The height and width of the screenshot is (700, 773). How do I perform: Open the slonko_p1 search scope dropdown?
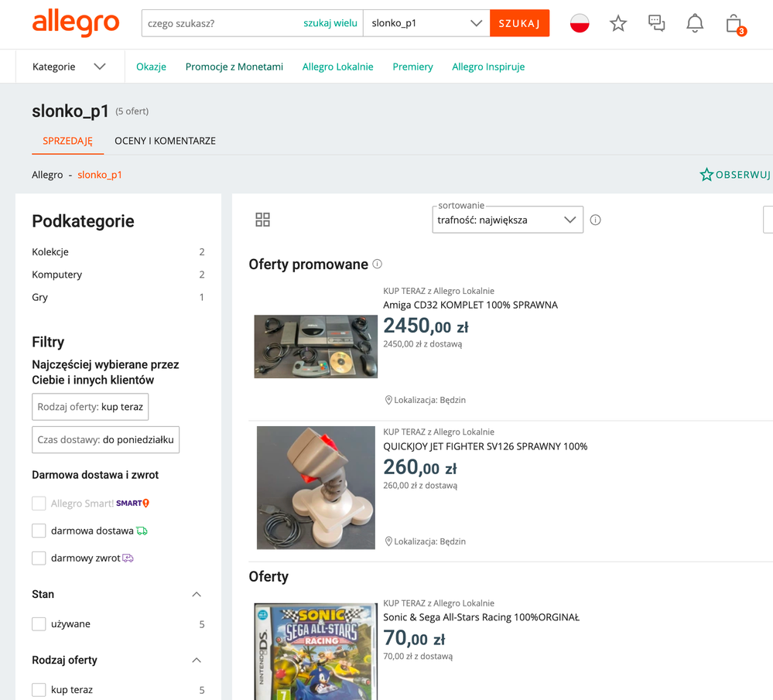(x=426, y=23)
